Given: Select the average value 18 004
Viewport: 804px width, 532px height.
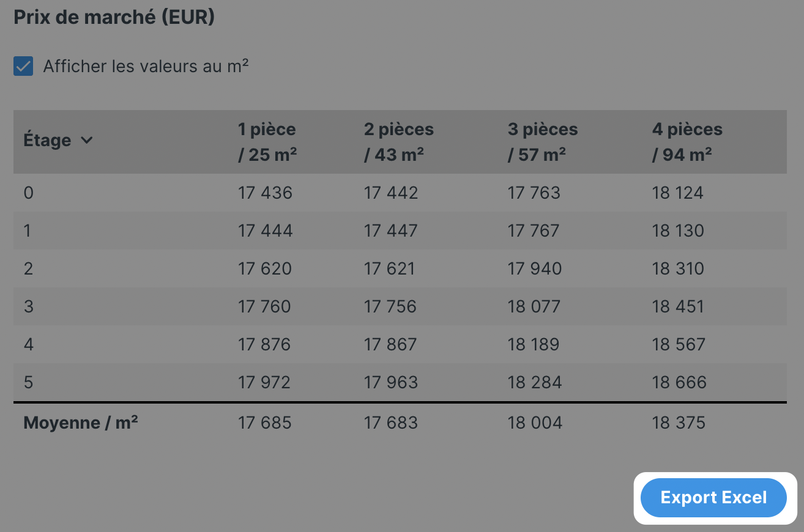Looking at the screenshot, I should (535, 423).
